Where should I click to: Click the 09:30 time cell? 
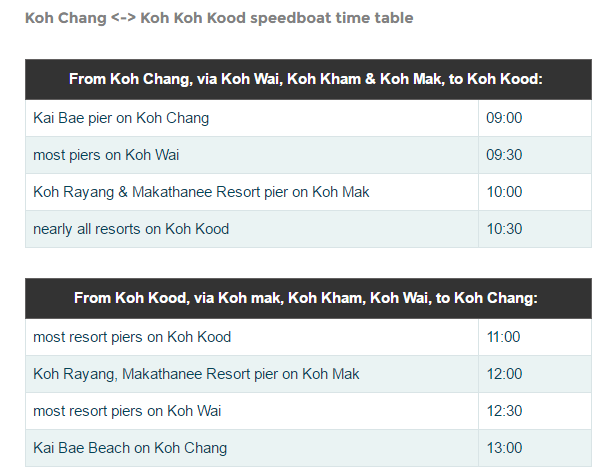click(x=535, y=155)
